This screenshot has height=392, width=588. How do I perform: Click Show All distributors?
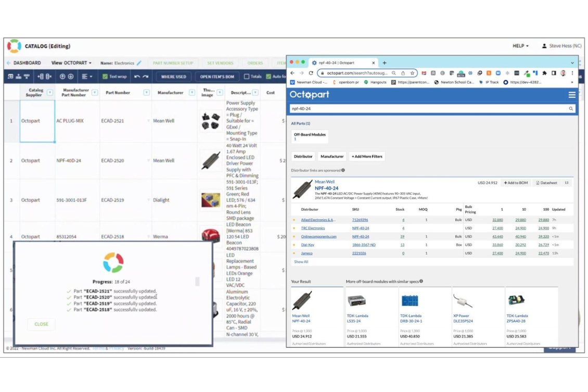(301, 262)
